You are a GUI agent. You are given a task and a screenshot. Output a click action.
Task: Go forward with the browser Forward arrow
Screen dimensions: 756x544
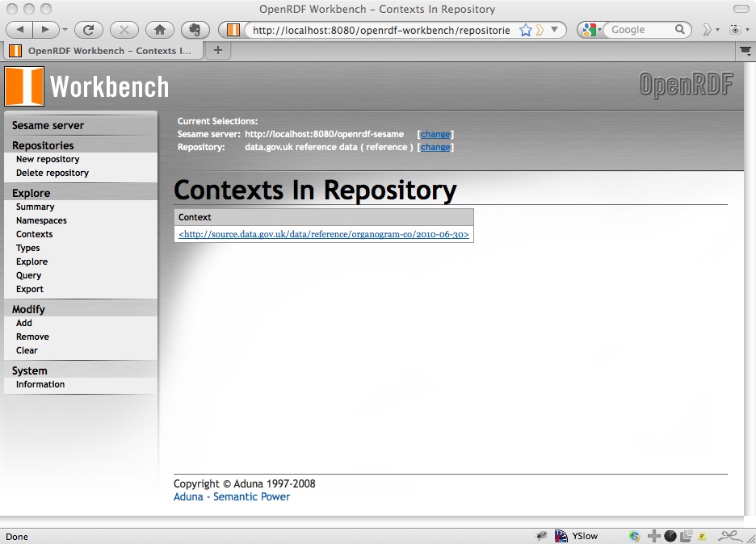tap(45, 30)
